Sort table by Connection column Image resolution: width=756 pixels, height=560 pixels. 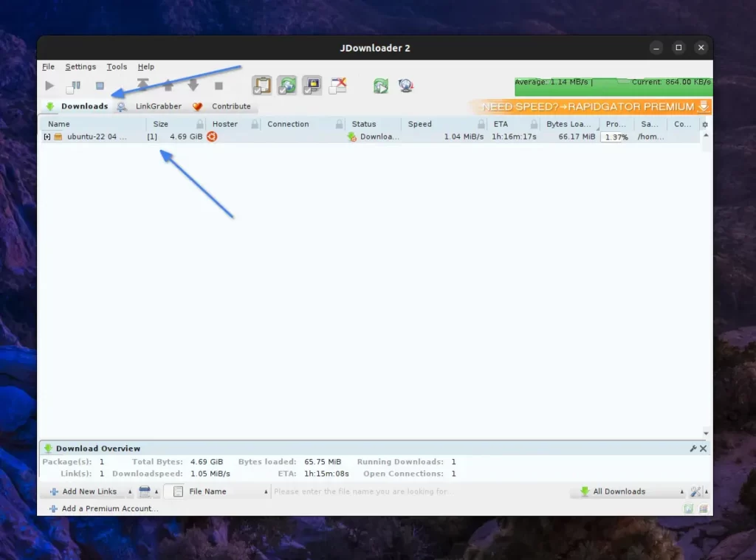(288, 124)
